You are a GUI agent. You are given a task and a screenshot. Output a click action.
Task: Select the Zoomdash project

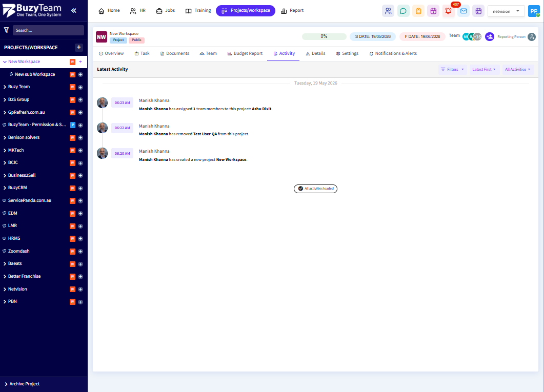(19, 251)
